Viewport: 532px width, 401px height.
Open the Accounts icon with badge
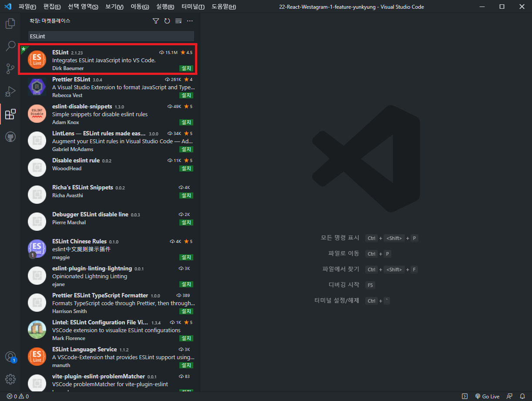[x=10, y=357]
